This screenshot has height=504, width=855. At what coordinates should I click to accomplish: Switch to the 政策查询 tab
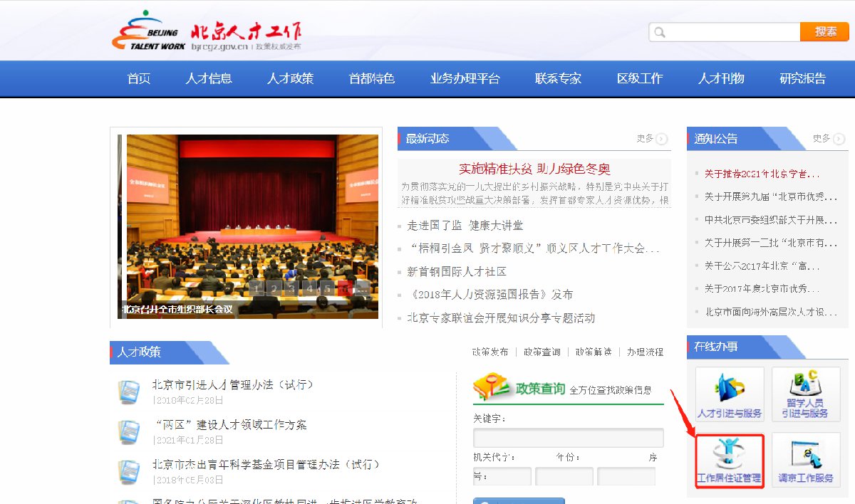pos(542,352)
